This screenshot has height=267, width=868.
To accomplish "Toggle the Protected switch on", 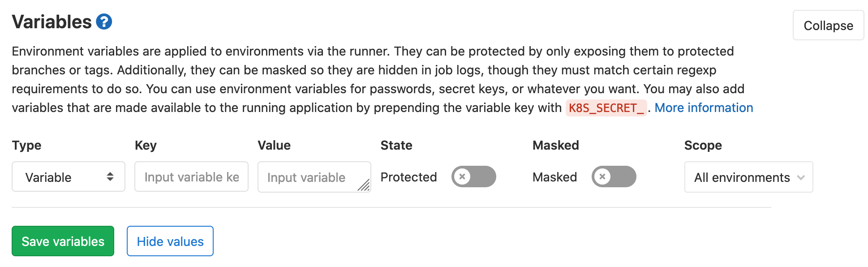I will click(473, 177).
